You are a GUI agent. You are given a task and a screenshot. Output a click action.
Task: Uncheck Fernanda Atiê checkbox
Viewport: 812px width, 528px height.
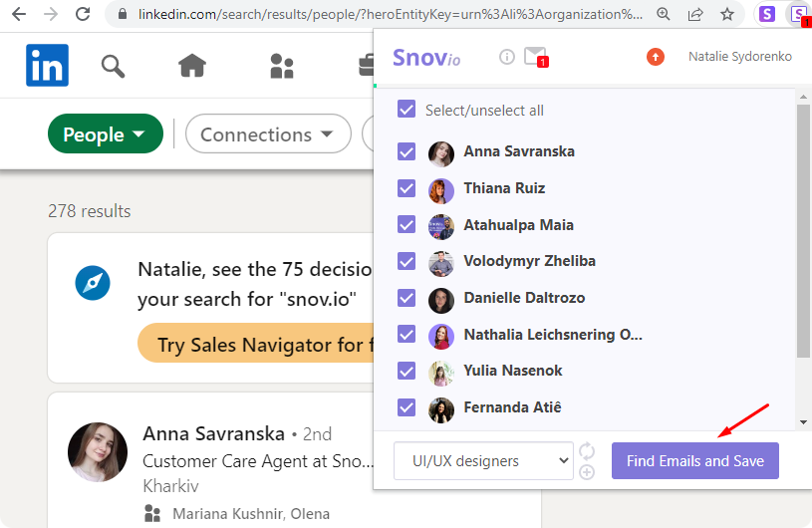(406, 407)
